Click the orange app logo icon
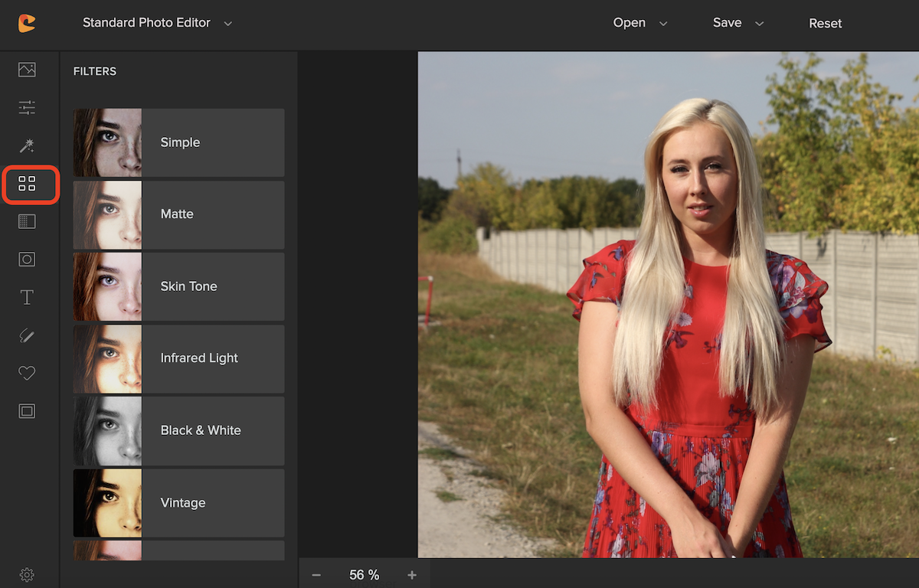 pyautogui.click(x=27, y=23)
